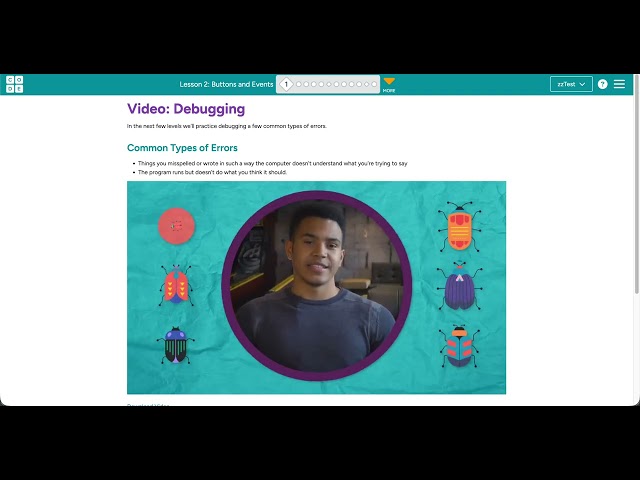Click the page vertical scrollbar

[636, 184]
